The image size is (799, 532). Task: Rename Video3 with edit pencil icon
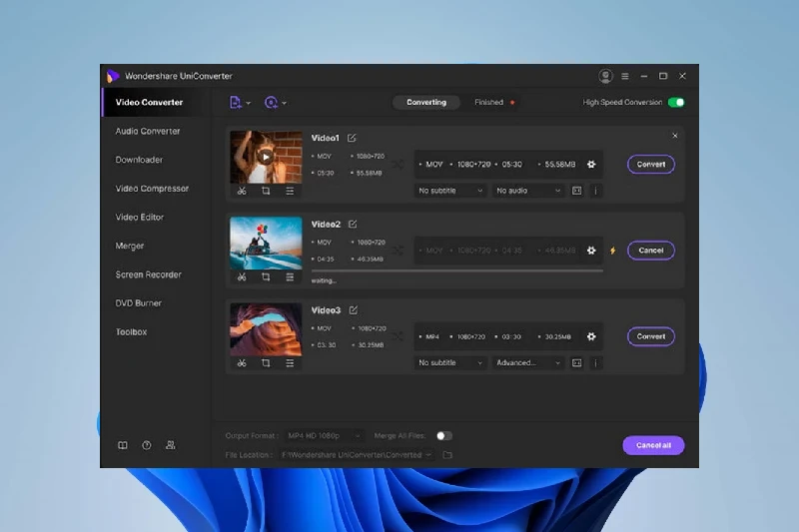[x=354, y=310]
